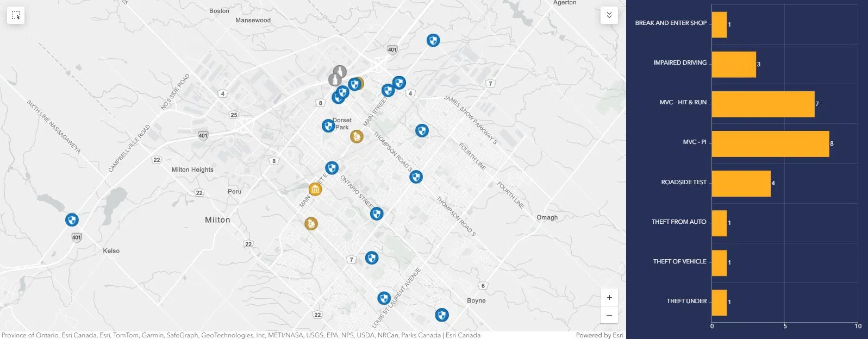The height and width of the screenshot is (339, 868).
Task: Select the gold columned-building marker on Main Street
Action: coord(315,189)
